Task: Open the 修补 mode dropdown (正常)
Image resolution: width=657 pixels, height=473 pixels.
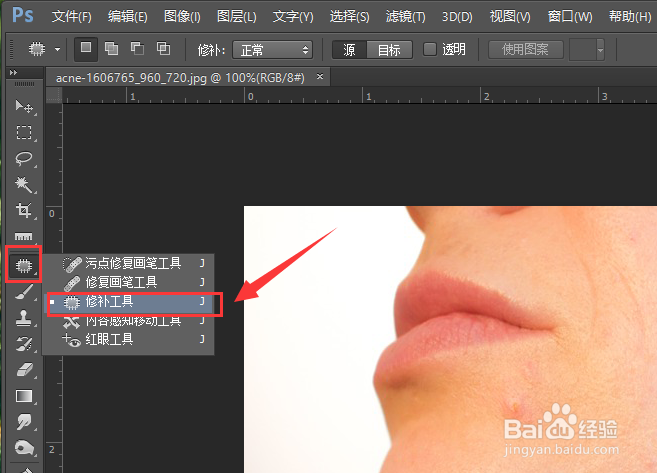Action: (272, 50)
